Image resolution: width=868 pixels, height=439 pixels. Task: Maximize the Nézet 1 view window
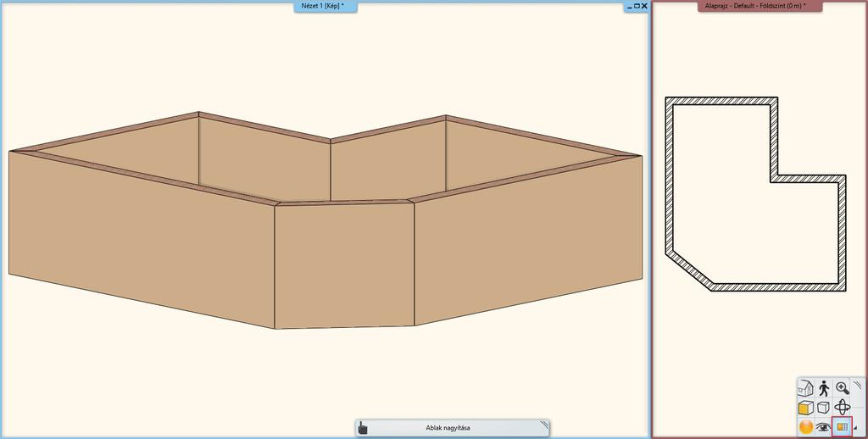tap(636, 6)
